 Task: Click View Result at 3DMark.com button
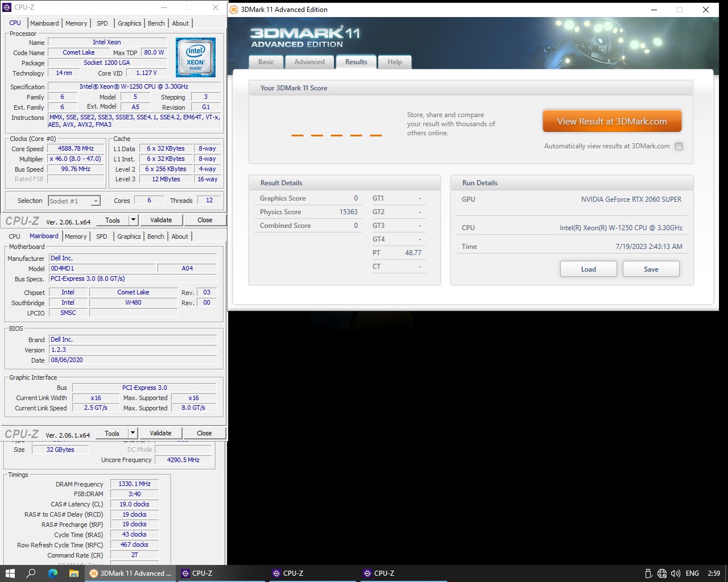pyautogui.click(x=612, y=121)
